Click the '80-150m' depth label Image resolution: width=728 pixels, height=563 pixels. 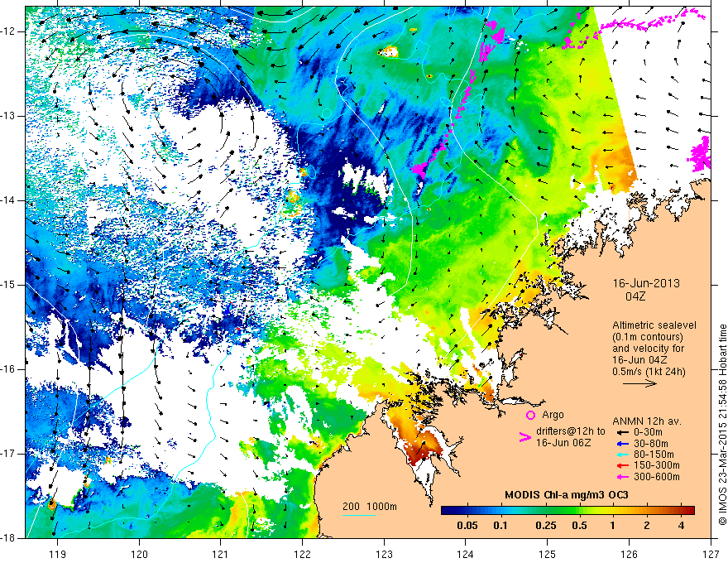click(x=654, y=455)
